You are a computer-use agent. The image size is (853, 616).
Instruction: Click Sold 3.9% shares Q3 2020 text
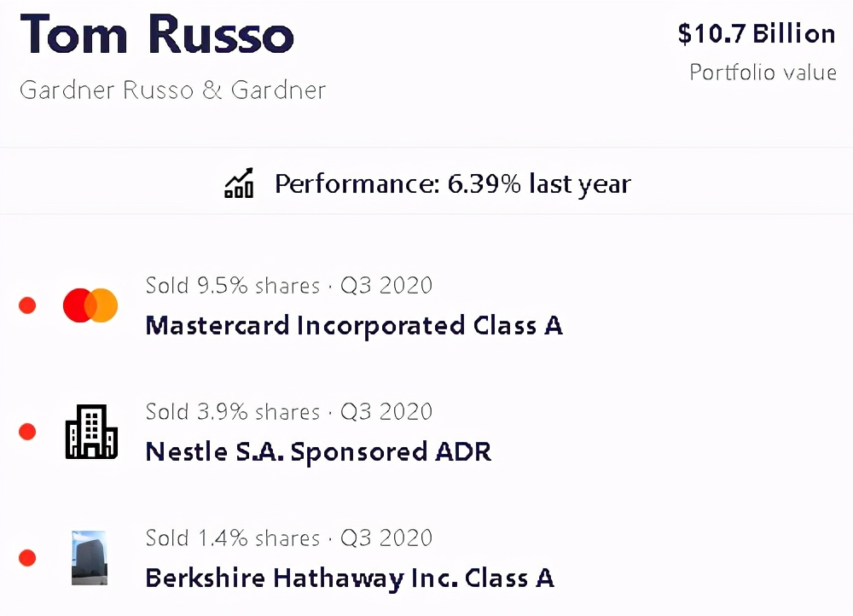tap(288, 411)
